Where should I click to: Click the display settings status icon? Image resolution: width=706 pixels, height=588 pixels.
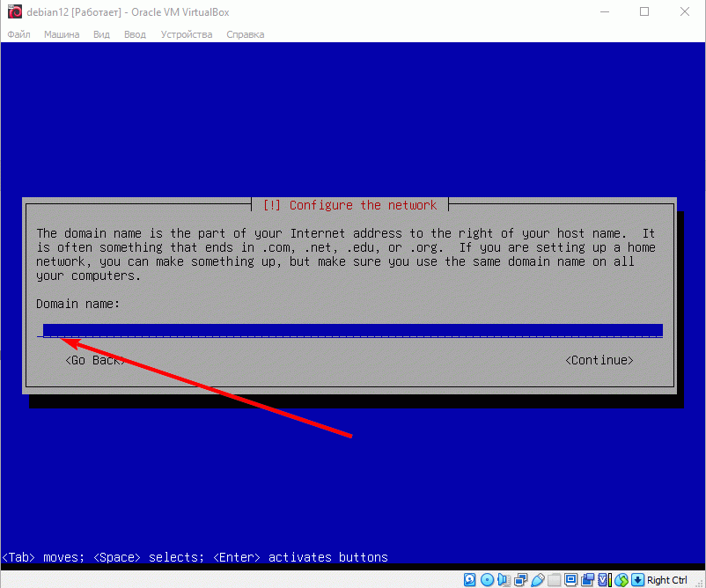click(x=571, y=580)
